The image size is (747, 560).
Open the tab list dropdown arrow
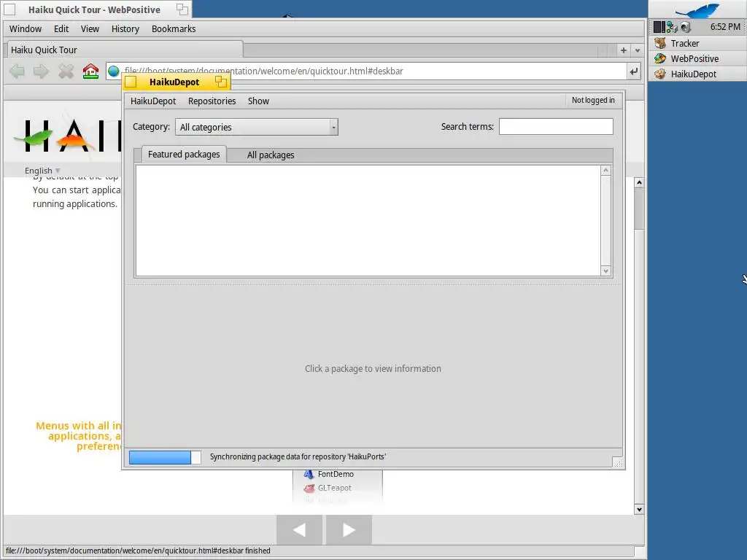638,50
